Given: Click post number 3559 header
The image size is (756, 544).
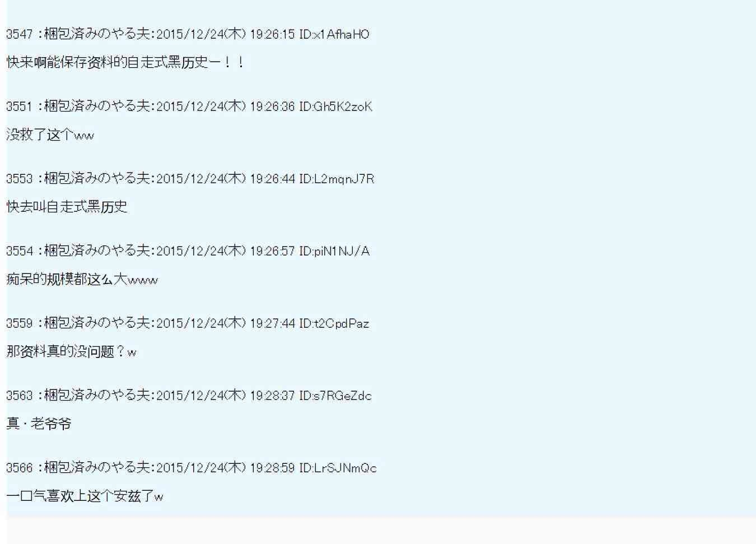Looking at the screenshot, I should click(188, 323).
